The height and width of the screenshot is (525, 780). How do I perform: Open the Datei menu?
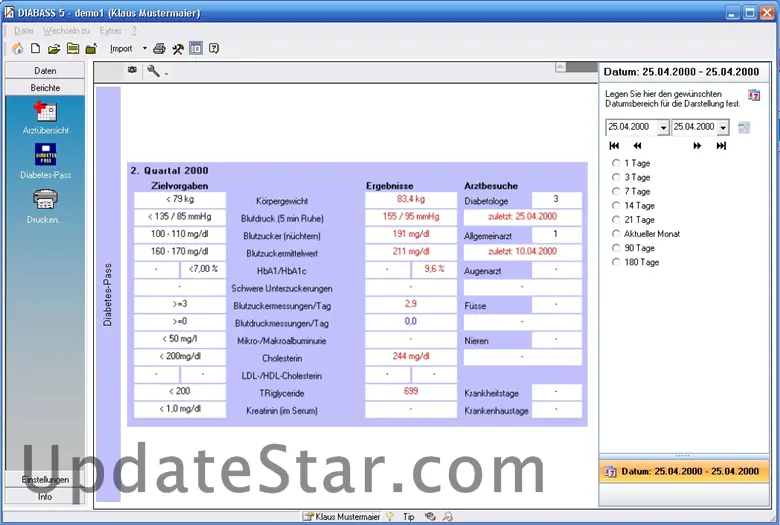[x=24, y=31]
